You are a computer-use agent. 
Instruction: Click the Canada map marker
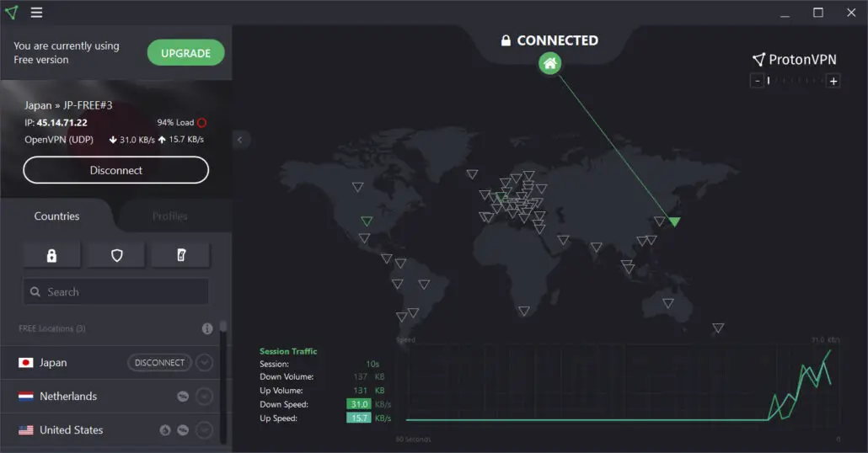pyautogui.click(x=357, y=187)
